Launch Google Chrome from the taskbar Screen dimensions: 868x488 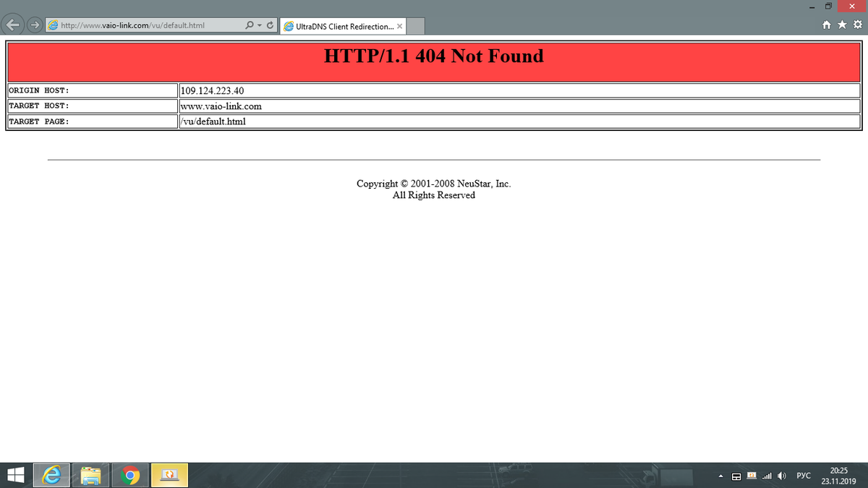click(x=131, y=475)
